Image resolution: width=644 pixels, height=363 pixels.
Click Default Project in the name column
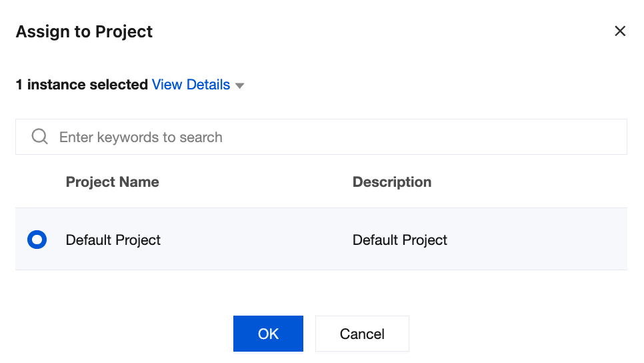(113, 240)
